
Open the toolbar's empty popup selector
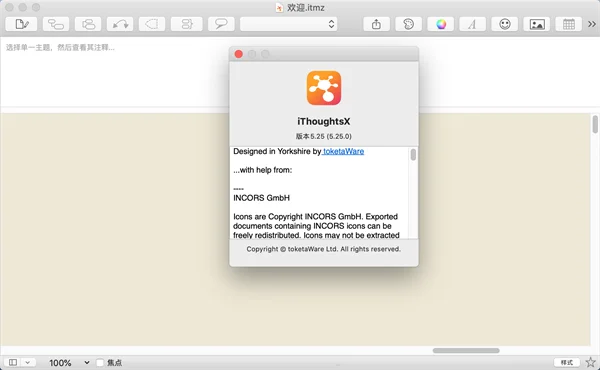coord(288,24)
